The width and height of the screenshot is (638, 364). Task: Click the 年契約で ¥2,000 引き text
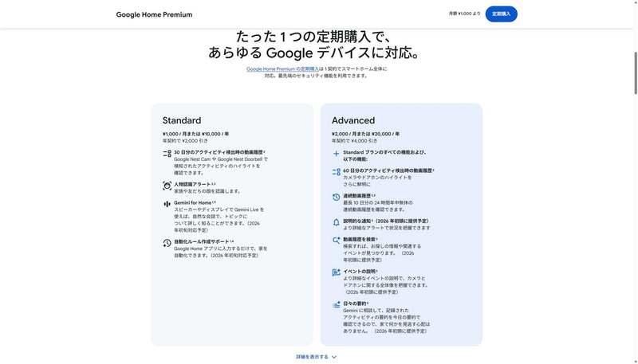pyautogui.click(x=185, y=140)
